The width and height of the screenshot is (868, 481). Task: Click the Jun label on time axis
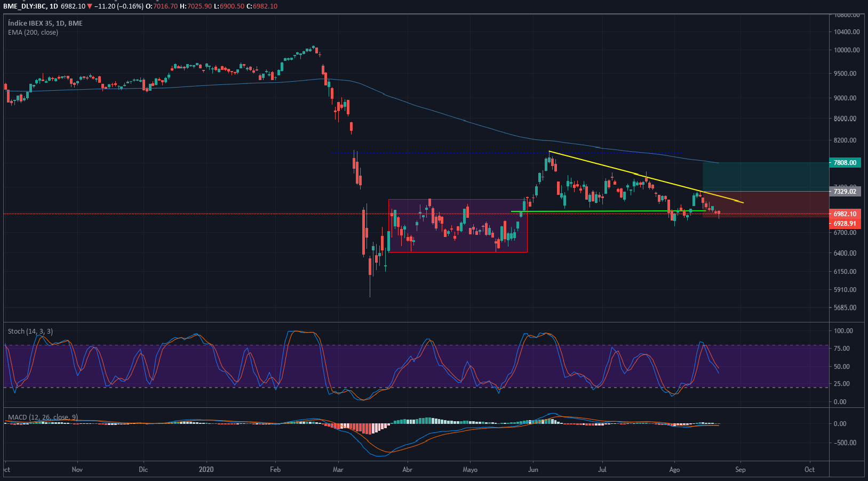[x=533, y=470]
